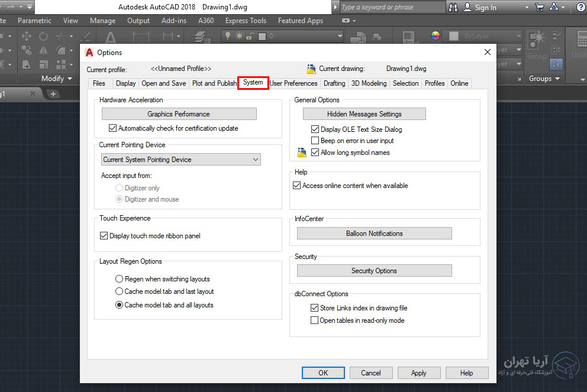
Task: Select Regen when switching layouts option
Action: 119,279
